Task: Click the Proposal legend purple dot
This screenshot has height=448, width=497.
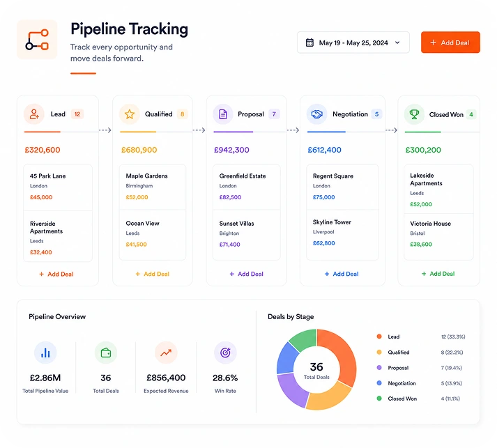Action: click(x=379, y=367)
